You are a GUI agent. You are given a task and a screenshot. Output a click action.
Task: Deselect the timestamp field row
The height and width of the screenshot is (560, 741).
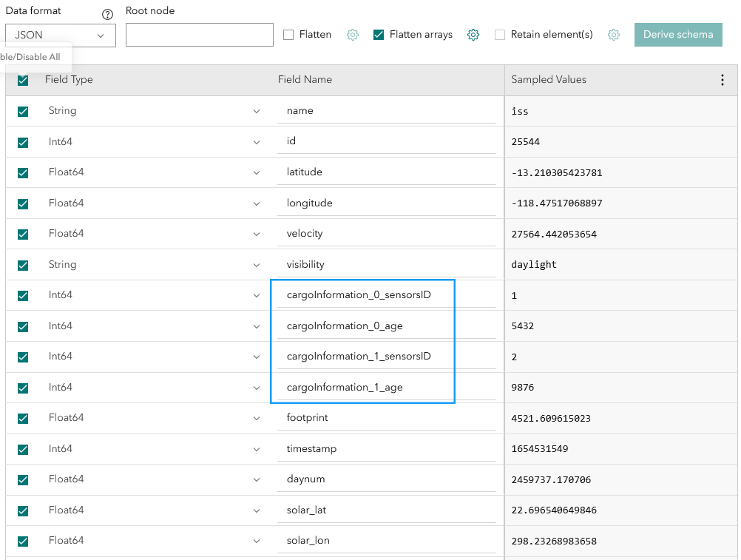point(23,448)
